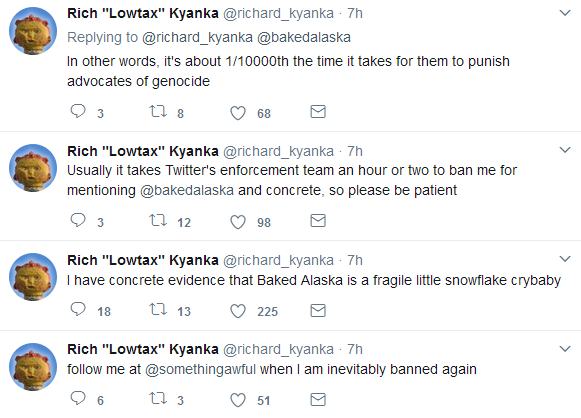581x418 pixels.
Task: Expand options chevron on enforcement team tweet
Action: 565,150
